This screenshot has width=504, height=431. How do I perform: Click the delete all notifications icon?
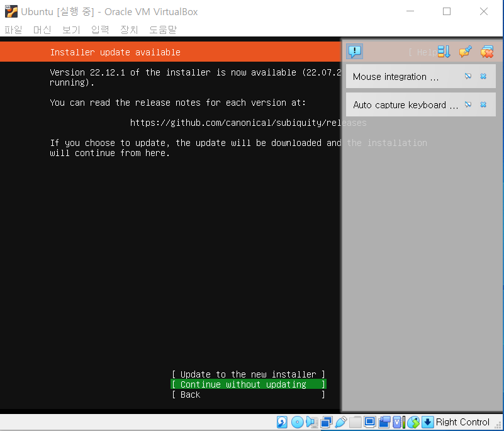coord(486,52)
